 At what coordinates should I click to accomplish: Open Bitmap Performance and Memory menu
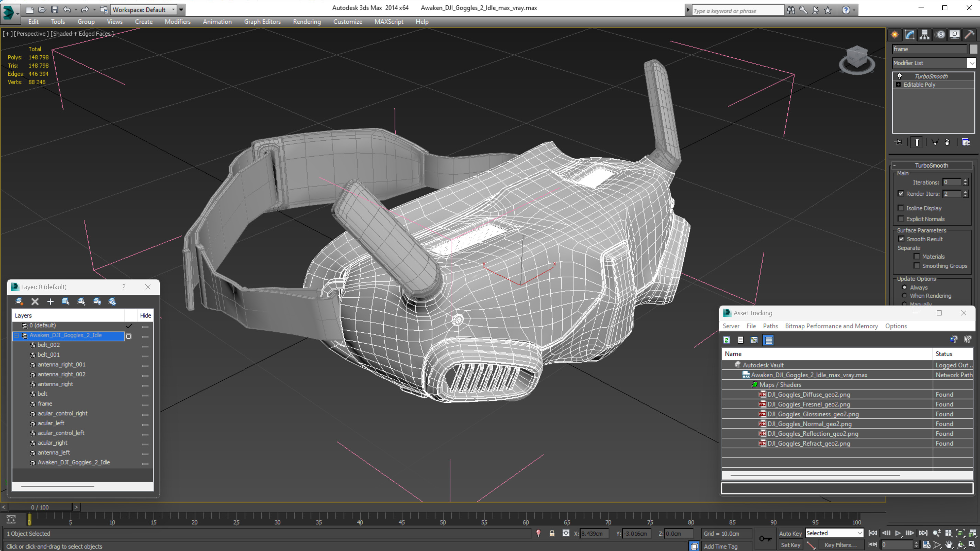(831, 326)
